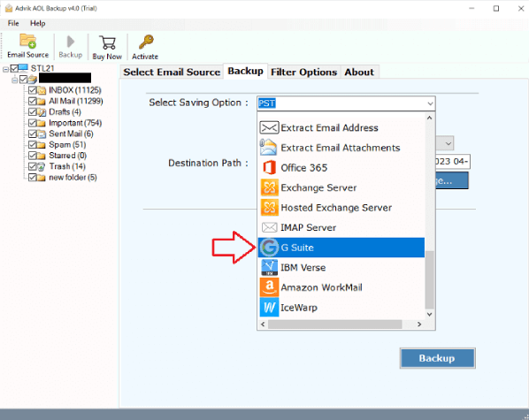Image resolution: width=529 pixels, height=420 pixels.
Task: Collapse the STL21 tree node
Action: click(x=5, y=69)
